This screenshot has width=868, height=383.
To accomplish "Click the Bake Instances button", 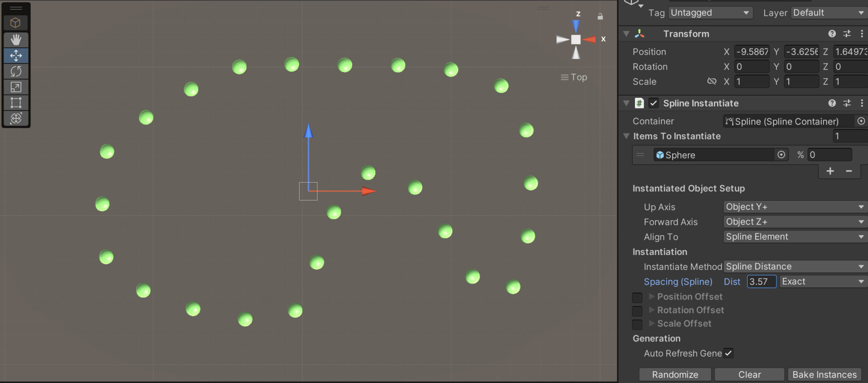I will pos(824,375).
